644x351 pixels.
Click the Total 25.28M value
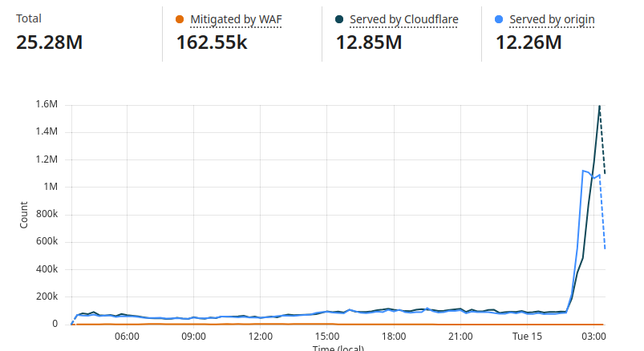[49, 42]
